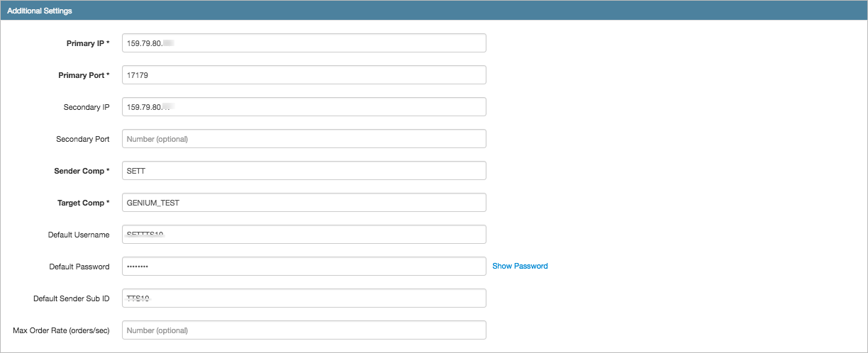The height and width of the screenshot is (353, 868).
Task: Reveal password via Show Password link
Action: [520, 266]
